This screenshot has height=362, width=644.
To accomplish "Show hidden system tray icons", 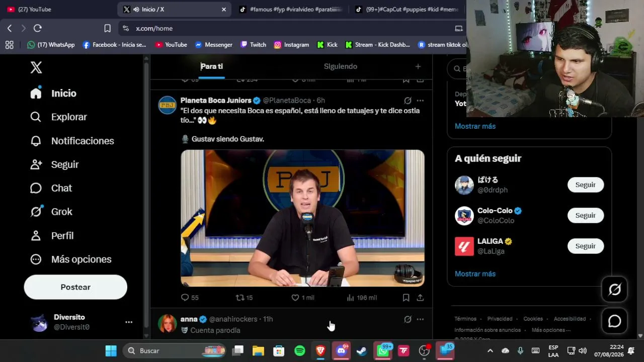I will pyautogui.click(x=491, y=351).
